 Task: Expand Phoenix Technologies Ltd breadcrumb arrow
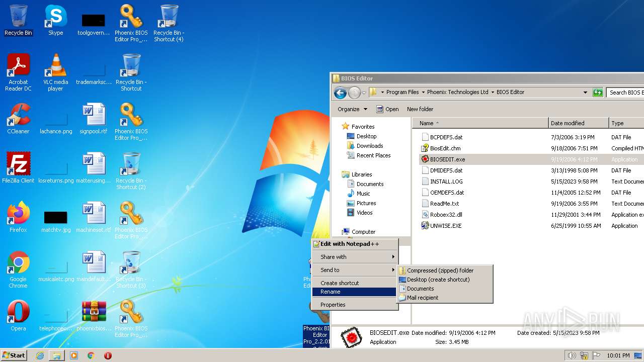(493, 93)
